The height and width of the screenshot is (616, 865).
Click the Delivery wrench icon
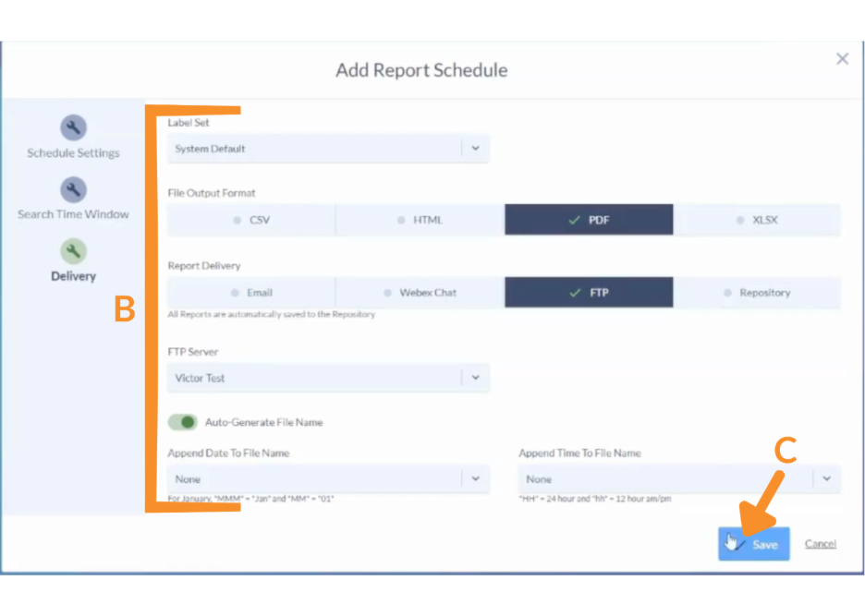(x=73, y=250)
